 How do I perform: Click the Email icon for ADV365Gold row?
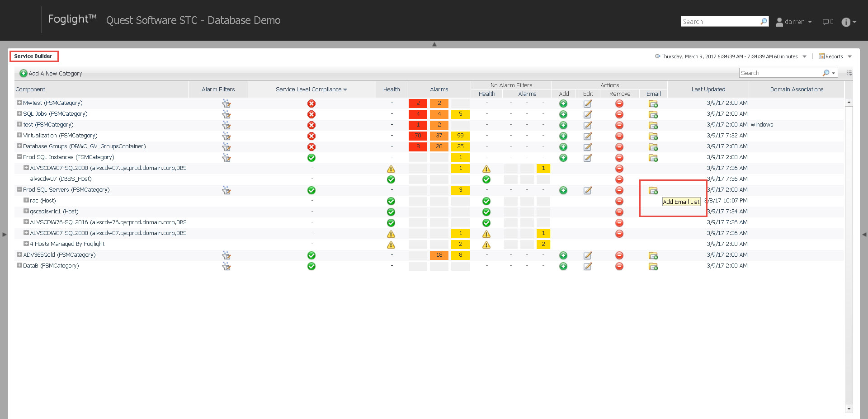653,255
